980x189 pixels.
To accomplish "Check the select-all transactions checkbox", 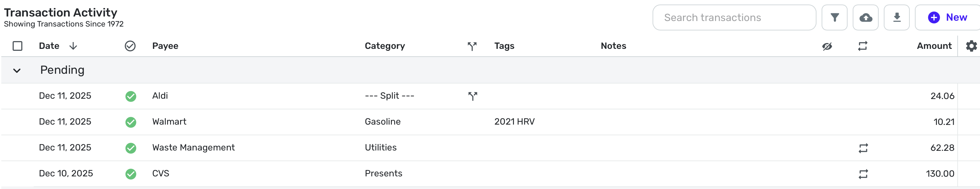I will 17,46.
